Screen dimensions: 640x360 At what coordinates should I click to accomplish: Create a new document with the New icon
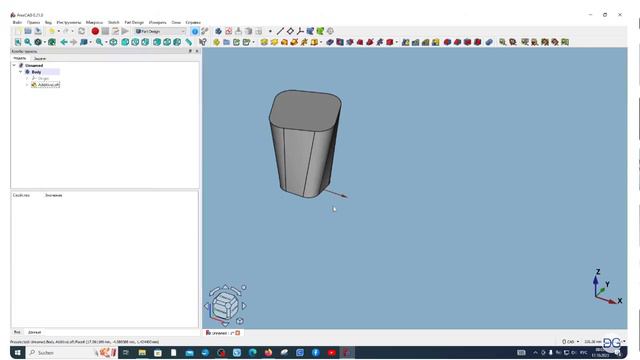click(18, 31)
